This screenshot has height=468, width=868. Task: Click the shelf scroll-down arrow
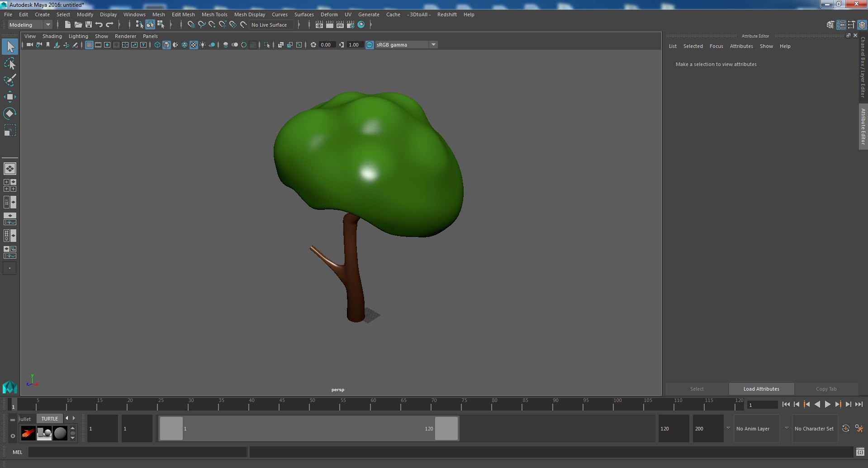pos(72,438)
